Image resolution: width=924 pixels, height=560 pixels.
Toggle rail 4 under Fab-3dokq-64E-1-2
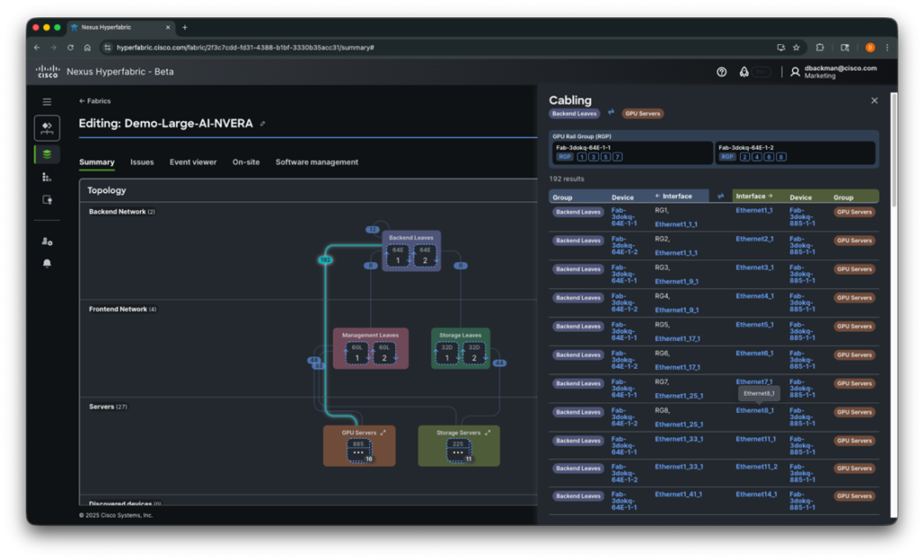(756, 157)
